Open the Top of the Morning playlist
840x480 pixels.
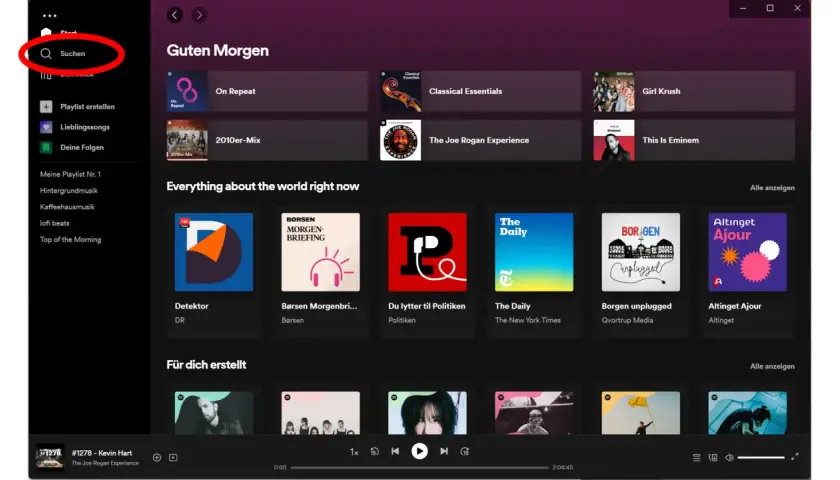point(70,239)
